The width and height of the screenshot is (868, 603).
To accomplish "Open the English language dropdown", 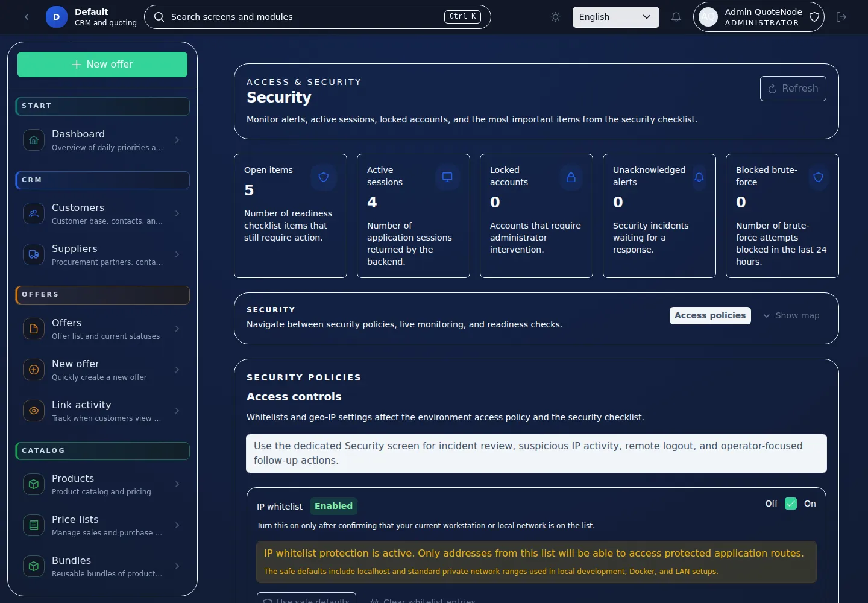I will click(615, 17).
